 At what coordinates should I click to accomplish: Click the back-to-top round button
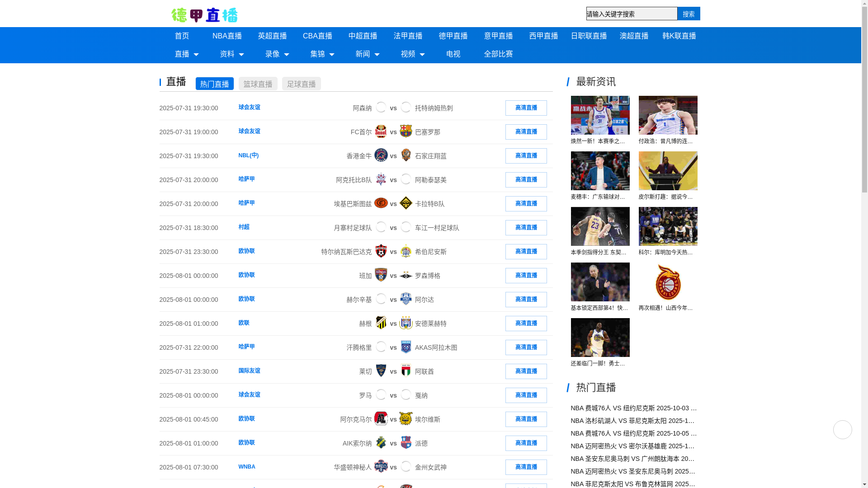coord(843,430)
